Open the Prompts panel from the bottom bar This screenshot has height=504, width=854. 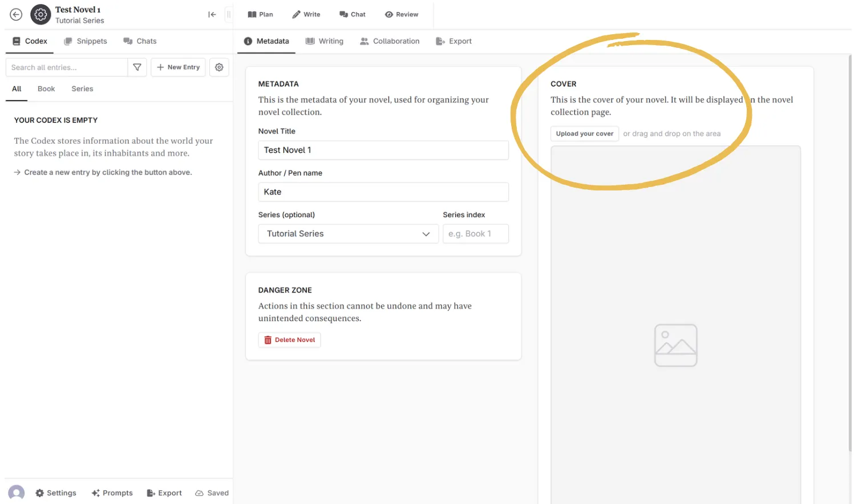point(112,493)
